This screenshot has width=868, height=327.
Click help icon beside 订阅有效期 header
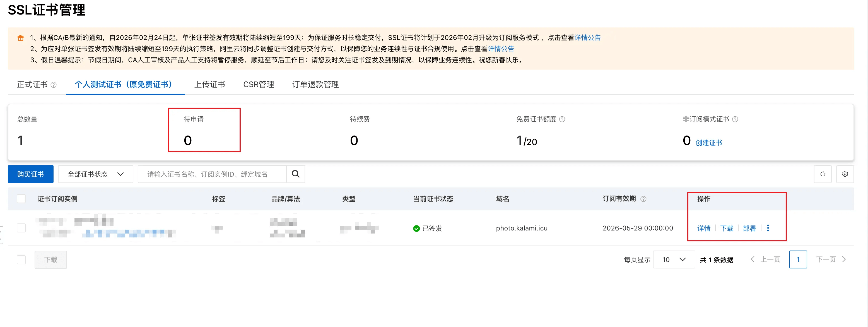tap(643, 199)
